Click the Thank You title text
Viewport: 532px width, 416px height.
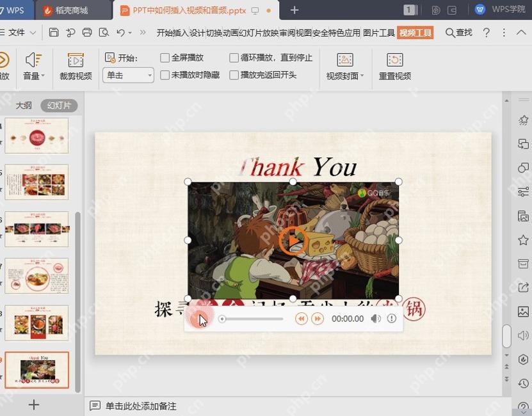pyautogui.click(x=298, y=167)
